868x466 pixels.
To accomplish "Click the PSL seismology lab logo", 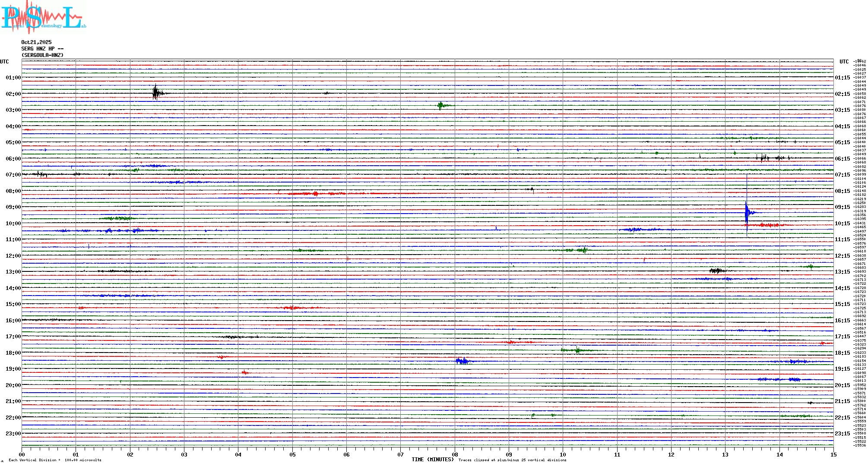I will 42,16.
